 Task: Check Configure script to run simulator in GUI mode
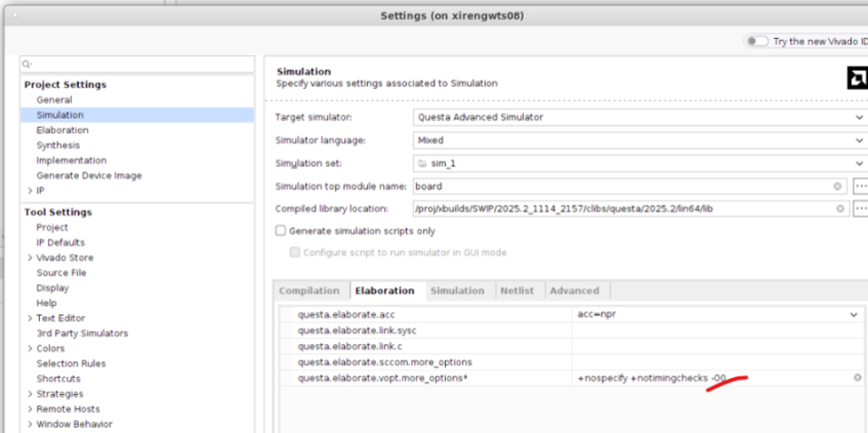point(294,252)
